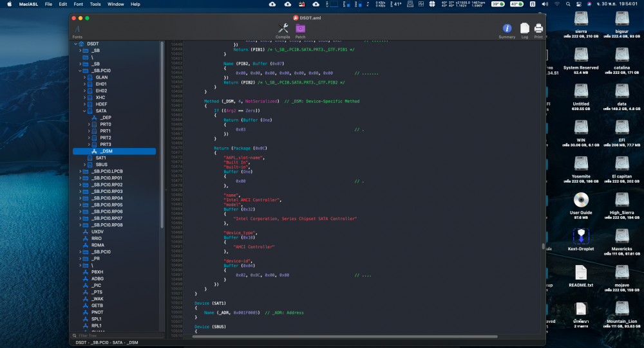
Task: Open the catalina drive on the desktop
Action: click(x=622, y=60)
